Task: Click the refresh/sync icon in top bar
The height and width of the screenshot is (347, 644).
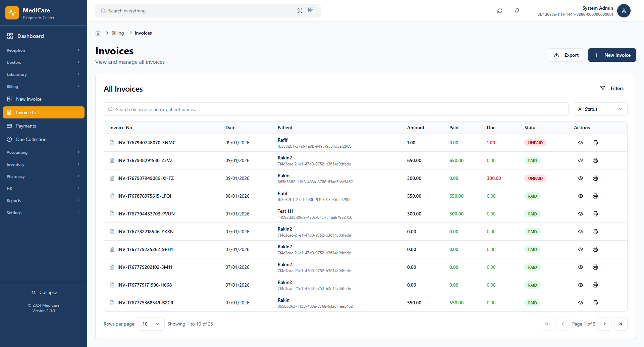Action: [500, 11]
